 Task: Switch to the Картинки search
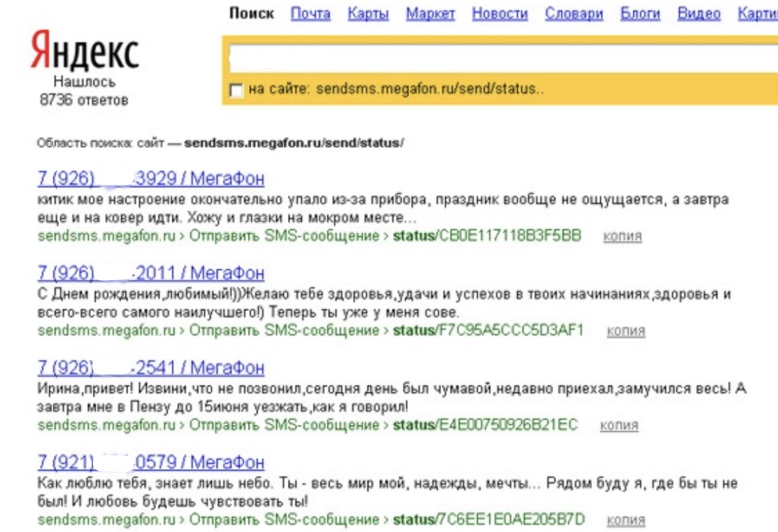pyautogui.click(x=758, y=14)
